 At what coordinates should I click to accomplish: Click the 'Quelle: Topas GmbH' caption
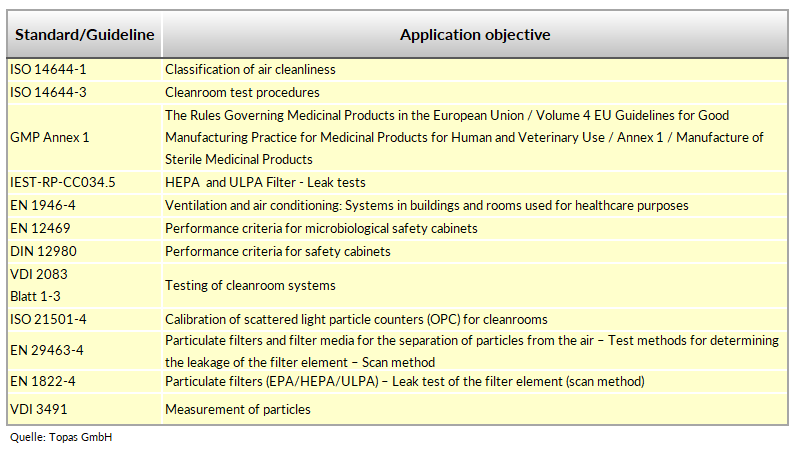[61, 437]
